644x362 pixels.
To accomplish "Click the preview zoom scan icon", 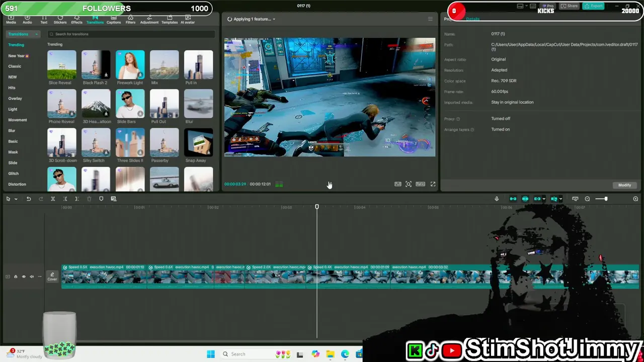I will tap(409, 184).
